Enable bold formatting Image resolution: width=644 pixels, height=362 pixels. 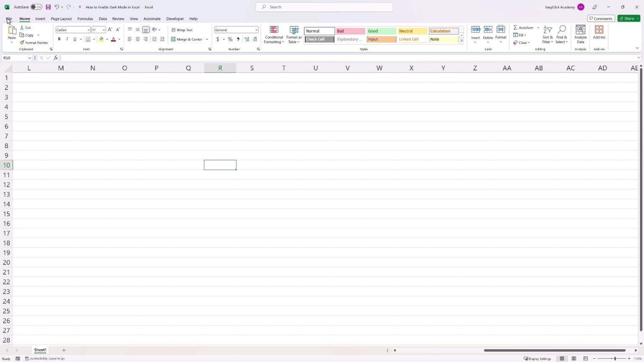(59, 39)
